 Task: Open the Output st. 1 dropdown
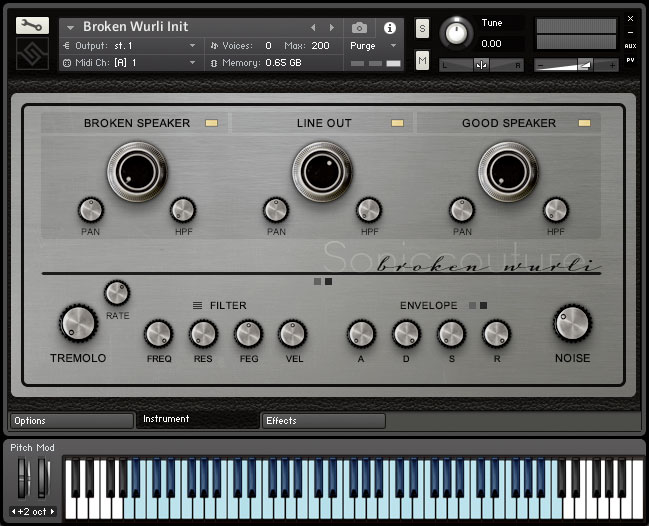click(x=192, y=46)
